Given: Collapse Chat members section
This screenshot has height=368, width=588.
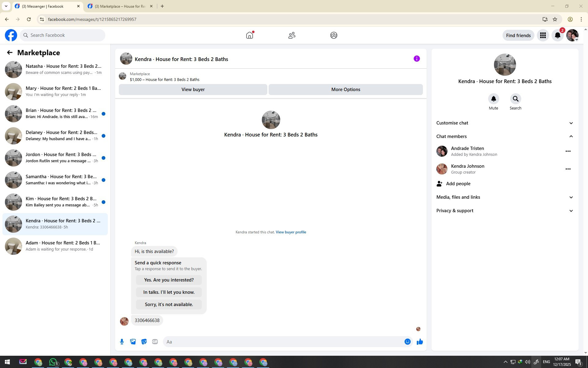Looking at the screenshot, I should coord(505,136).
